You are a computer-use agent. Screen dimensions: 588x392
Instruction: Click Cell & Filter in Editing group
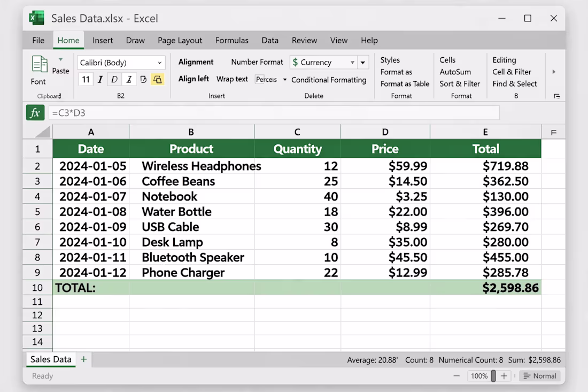[512, 72]
